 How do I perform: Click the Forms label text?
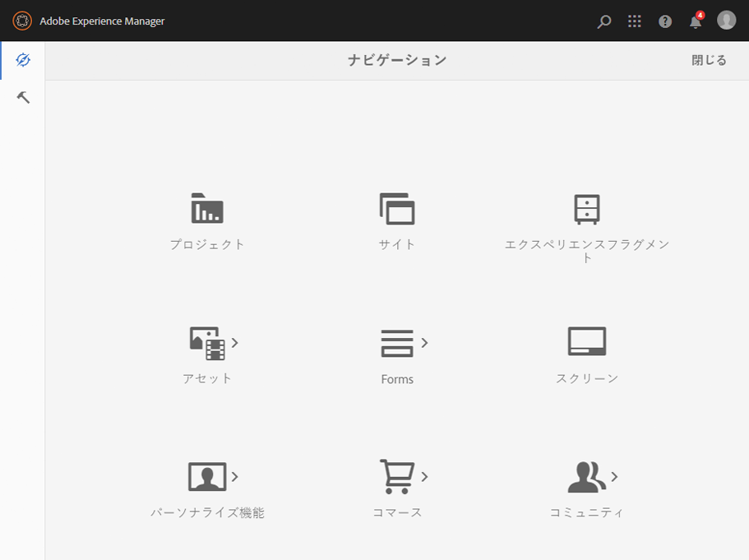397,379
